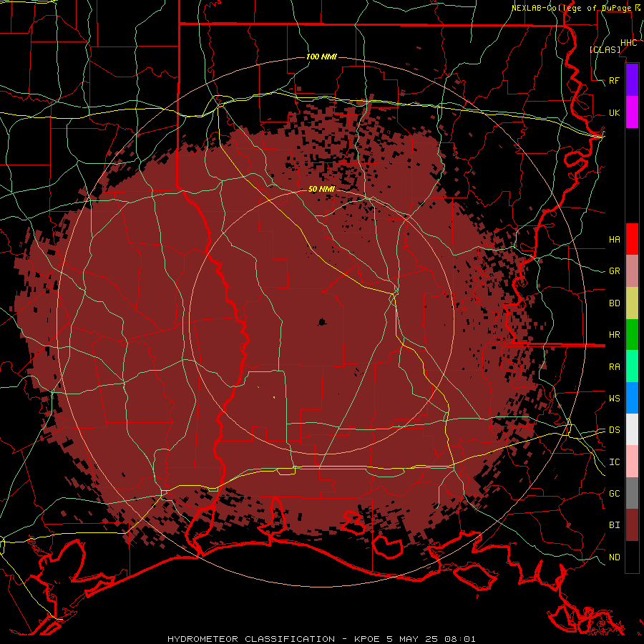Click the [CLAS] legend header
This screenshot has width=644, height=644.
605,49
